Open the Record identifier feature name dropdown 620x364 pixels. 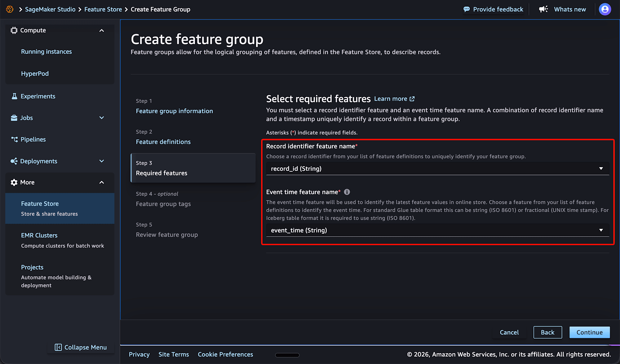click(437, 169)
